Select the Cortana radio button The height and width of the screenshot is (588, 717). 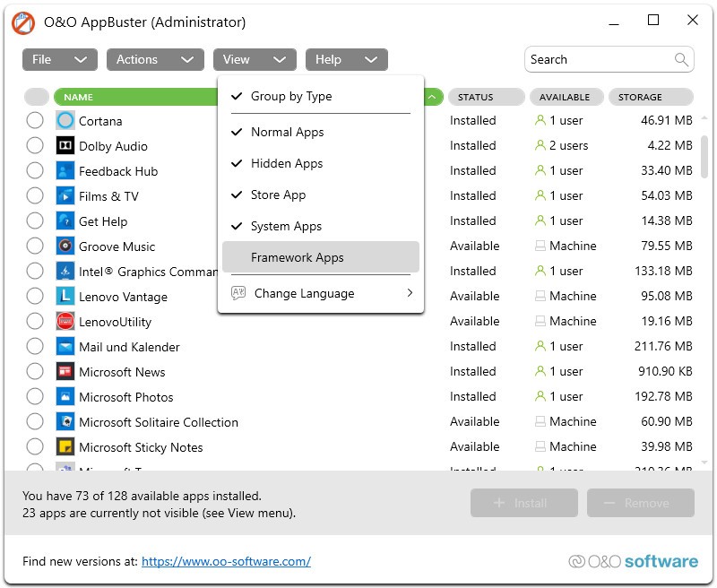tap(35, 120)
